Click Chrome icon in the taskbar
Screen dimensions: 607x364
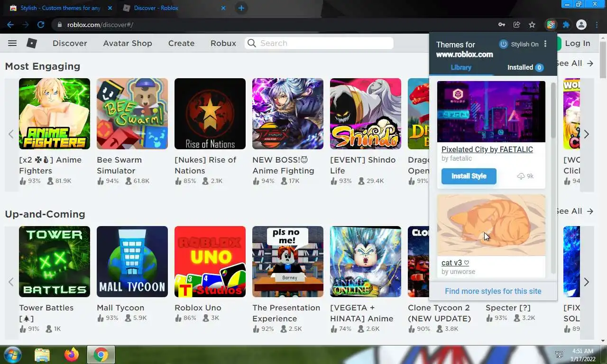(x=101, y=355)
